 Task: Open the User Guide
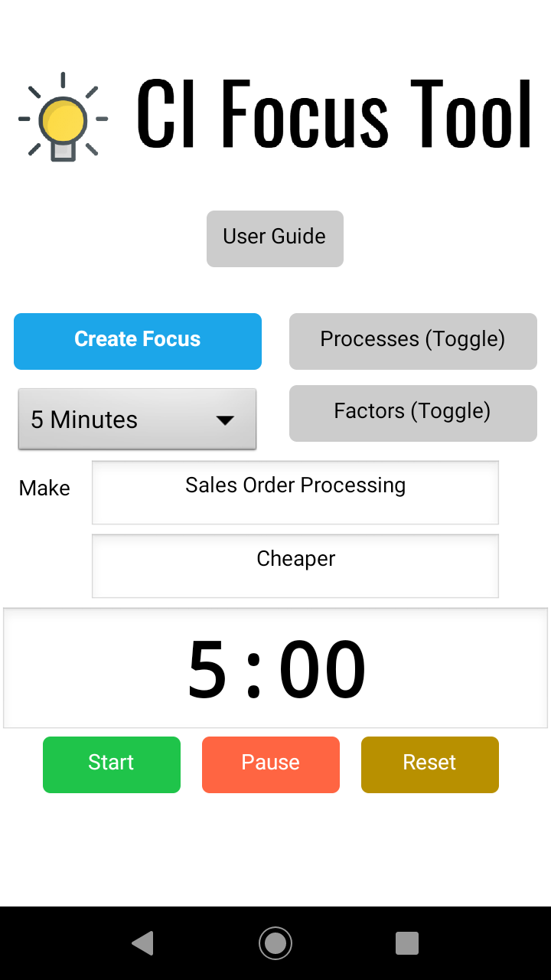coord(275,238)
